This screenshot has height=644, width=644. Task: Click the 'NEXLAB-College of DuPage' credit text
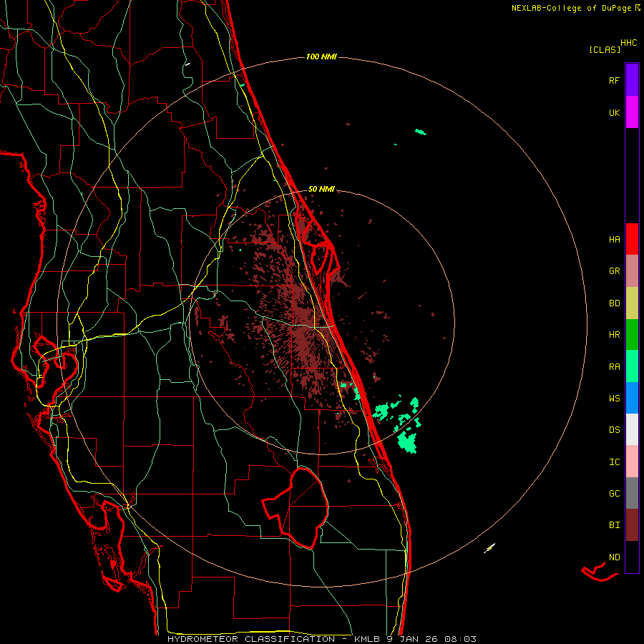571,8
